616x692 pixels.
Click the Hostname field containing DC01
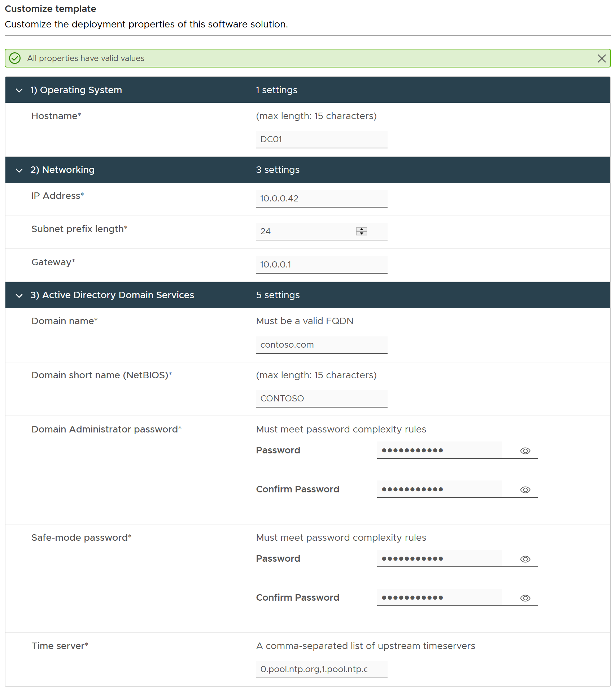(322, 139)
